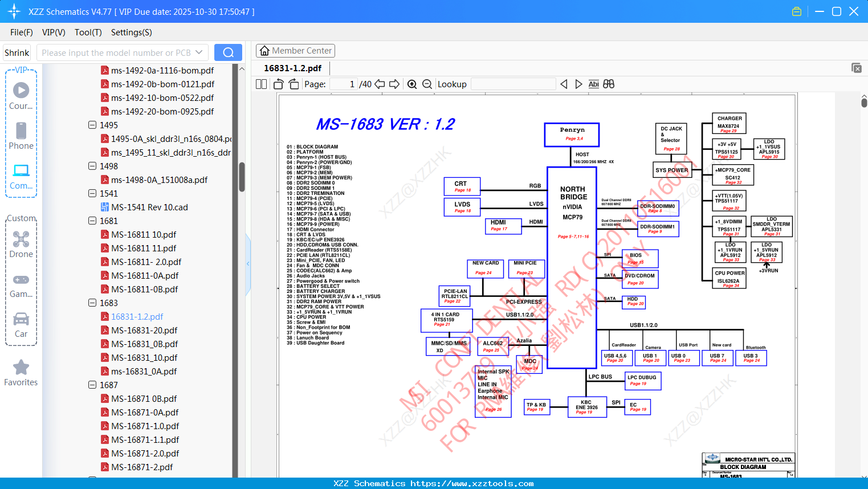
Task: Click the blue search button
Action: point(228,52)
